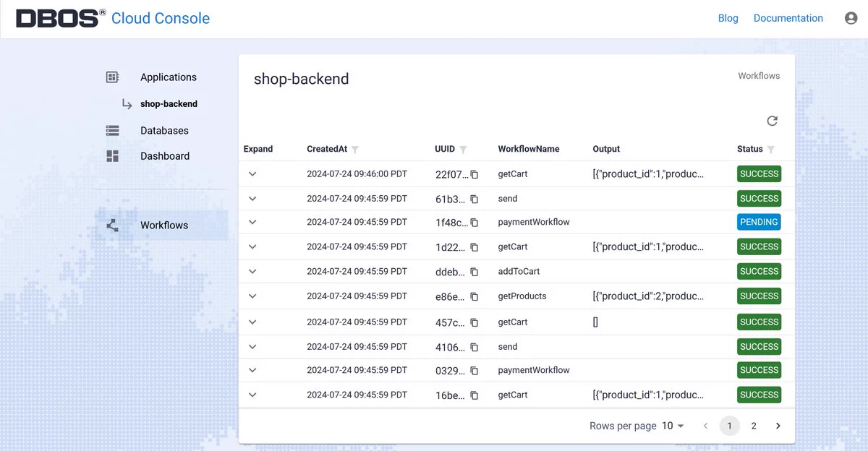
Task: Copy UUID 4106 to clipboard
Action: 475,347
